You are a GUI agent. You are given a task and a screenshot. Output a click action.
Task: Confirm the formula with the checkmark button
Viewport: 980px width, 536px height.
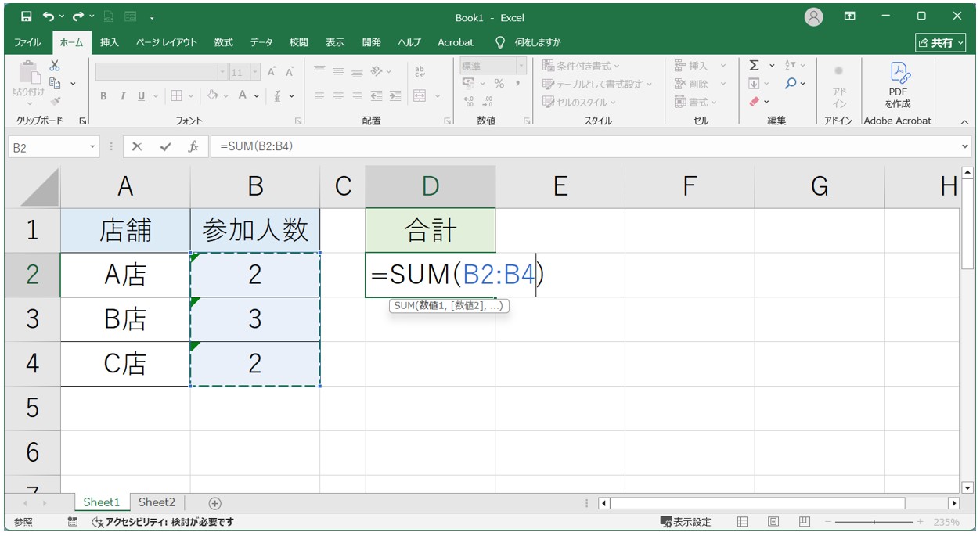click(x=165, y=146)
